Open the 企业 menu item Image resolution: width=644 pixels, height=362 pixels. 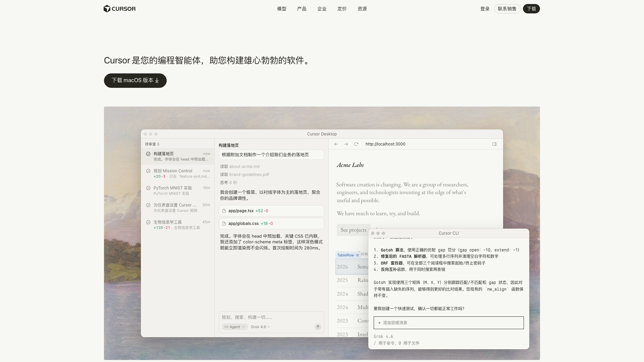point(322,9)
